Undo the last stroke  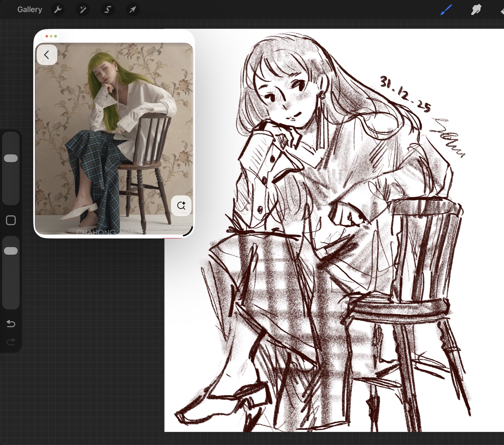point(11,324)
